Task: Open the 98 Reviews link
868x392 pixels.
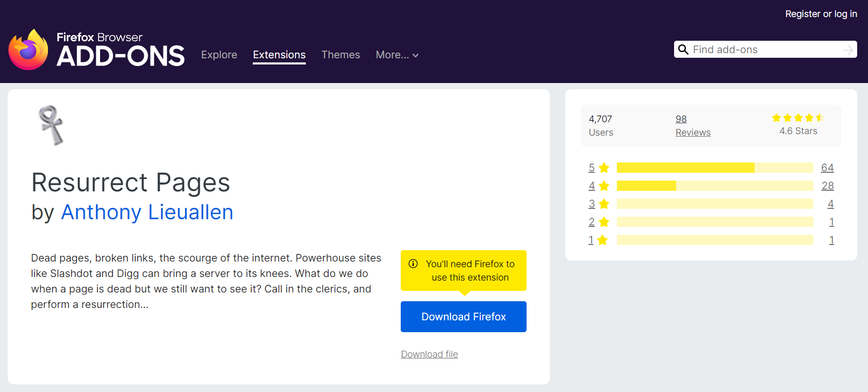Action: click(x=693, y=125)
